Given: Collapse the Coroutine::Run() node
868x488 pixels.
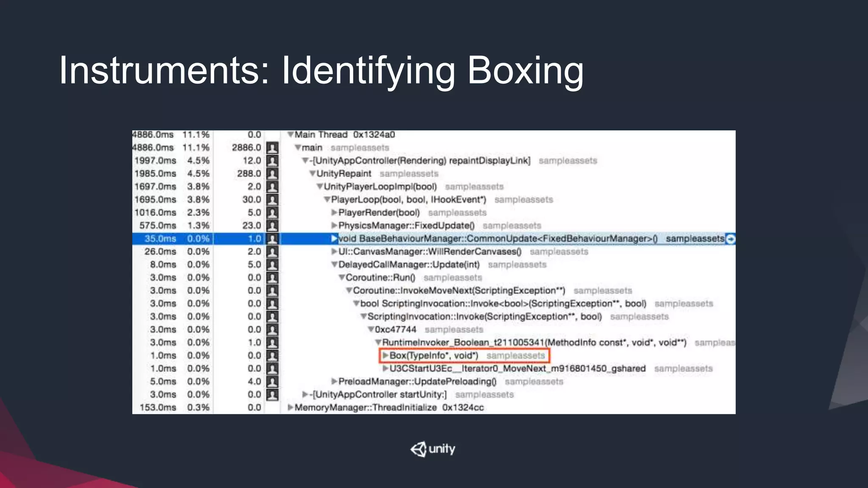Looking at the screenshot, I should click(x=342, y=278).
